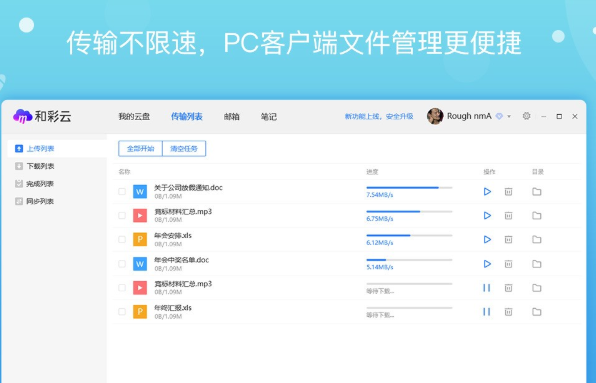Select the 传输列表 tab

(x=187, y=116)
